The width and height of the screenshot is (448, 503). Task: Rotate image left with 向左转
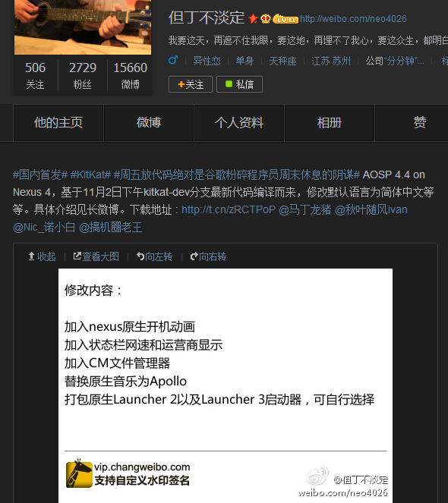click(x=154, y=256)
